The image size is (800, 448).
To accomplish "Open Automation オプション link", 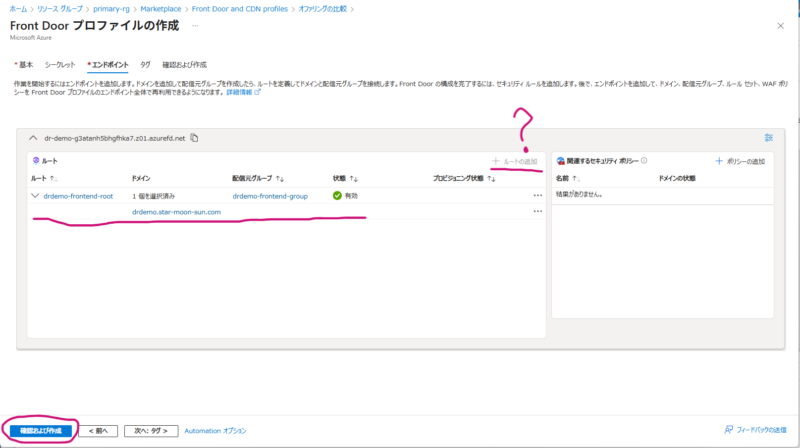I will tap(215, 431).
